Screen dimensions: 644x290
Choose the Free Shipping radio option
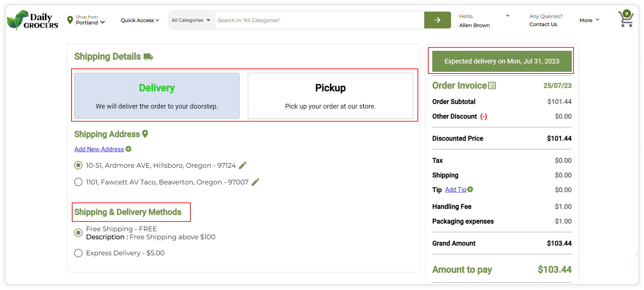78,233
